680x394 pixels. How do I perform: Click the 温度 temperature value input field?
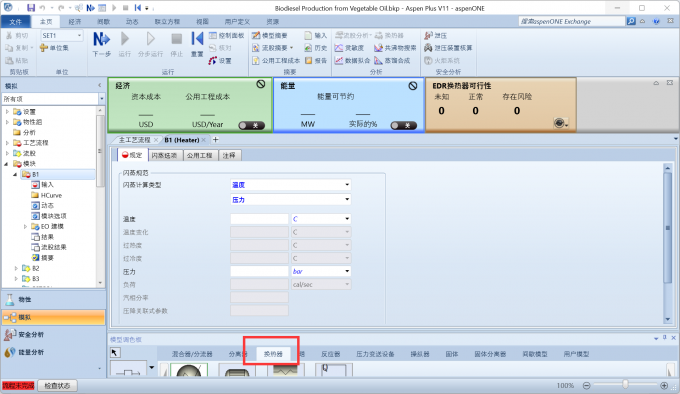(259, 219)
